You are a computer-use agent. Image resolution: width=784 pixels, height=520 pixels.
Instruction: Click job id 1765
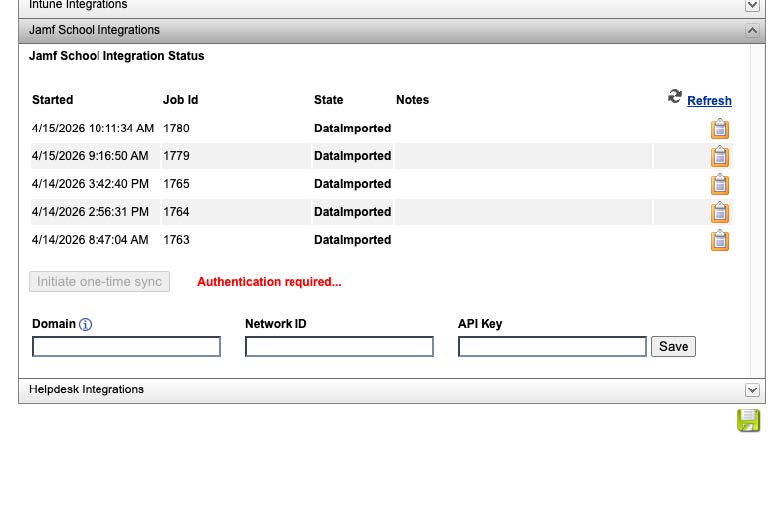click(x=176, y=184)
